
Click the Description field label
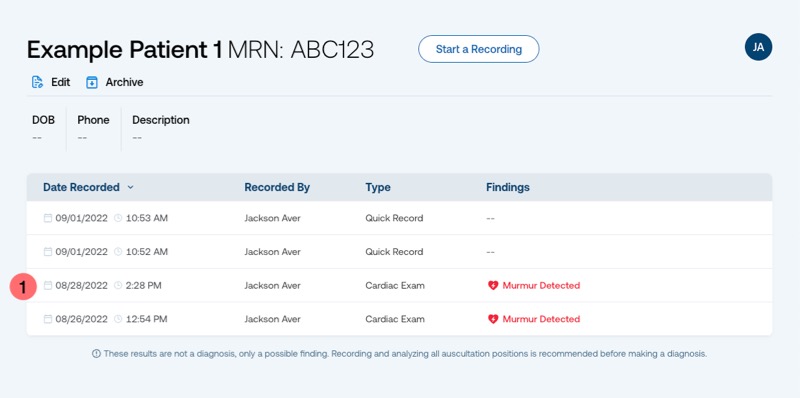click(161, 120)
